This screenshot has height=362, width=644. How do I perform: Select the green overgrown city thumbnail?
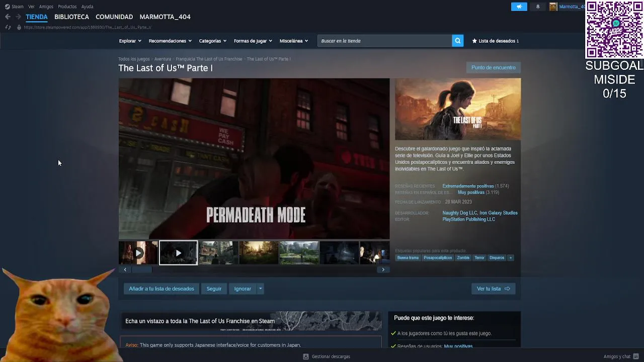pos(299,252)
